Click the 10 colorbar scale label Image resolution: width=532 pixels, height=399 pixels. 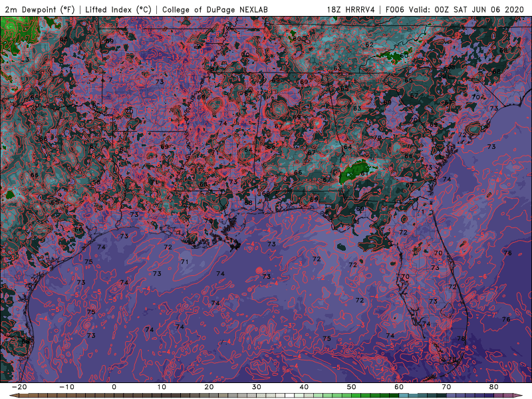pyautogui.click(x=162, y=387)
